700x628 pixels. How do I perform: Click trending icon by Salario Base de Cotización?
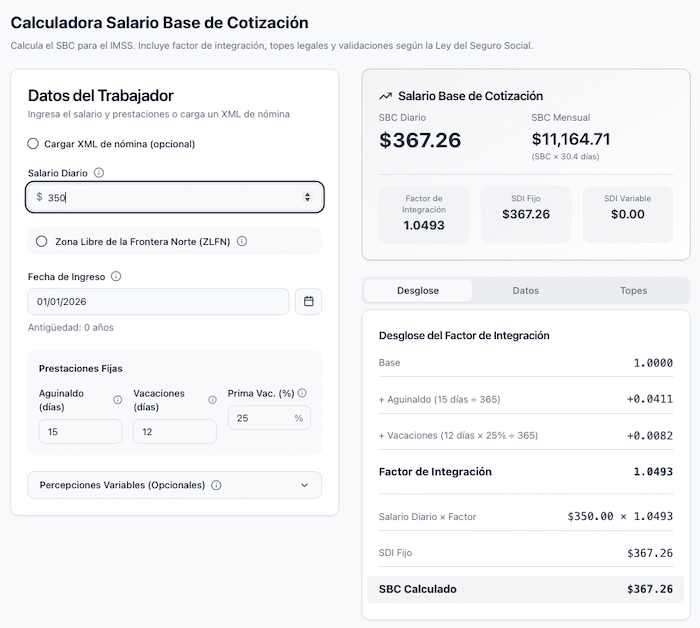(x=385, y=97)
